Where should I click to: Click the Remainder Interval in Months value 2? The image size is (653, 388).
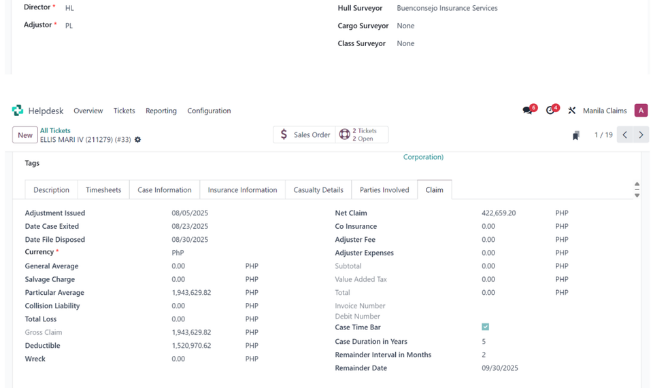(x=484, y=355)
